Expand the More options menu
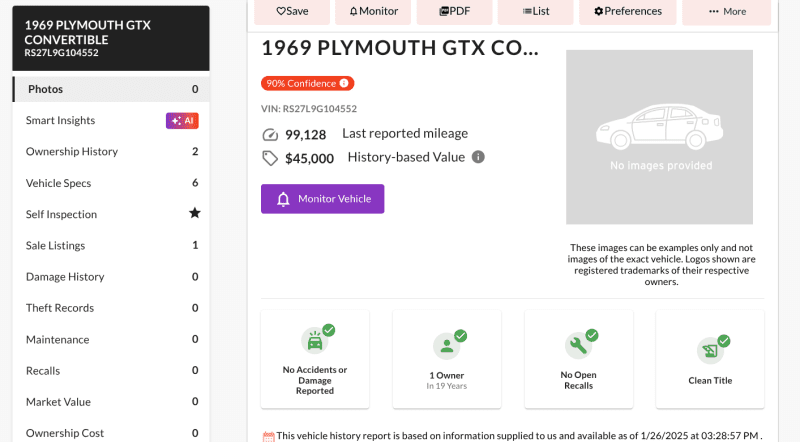The image size is (800, 442). [727, 11]
